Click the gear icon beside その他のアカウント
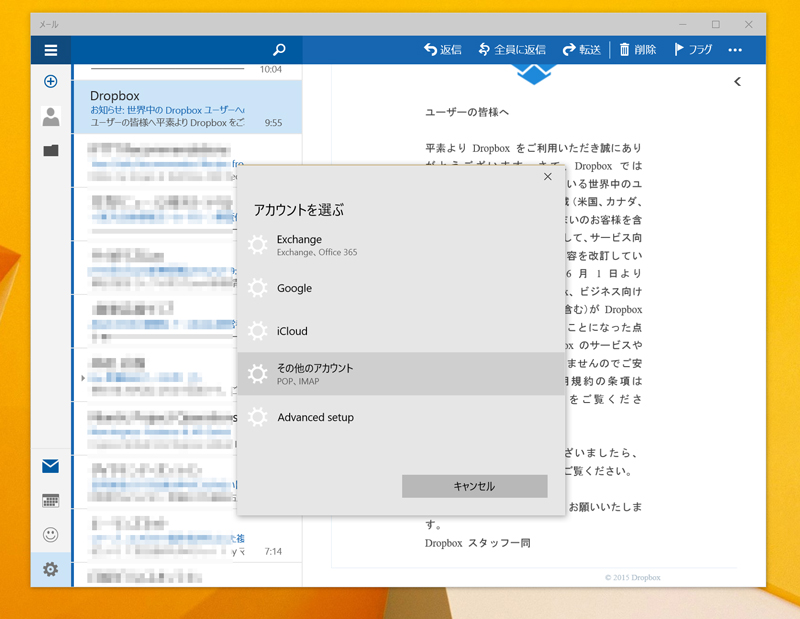 click(258, 374)
